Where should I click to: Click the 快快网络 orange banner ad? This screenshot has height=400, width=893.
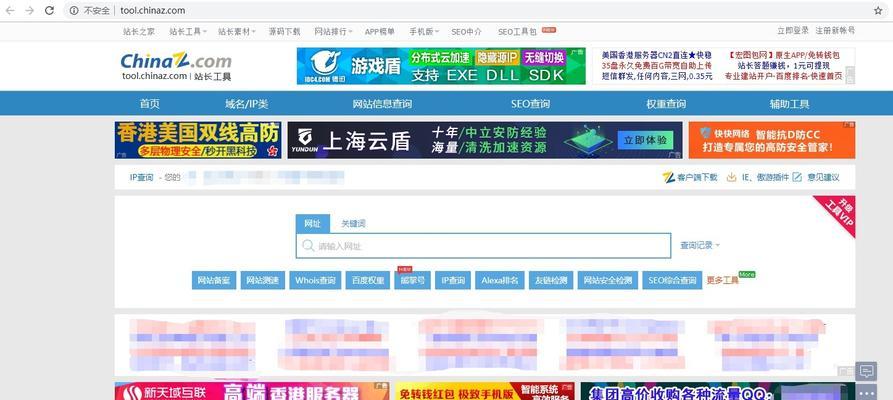pyautogui.click(x=772, y=140)
